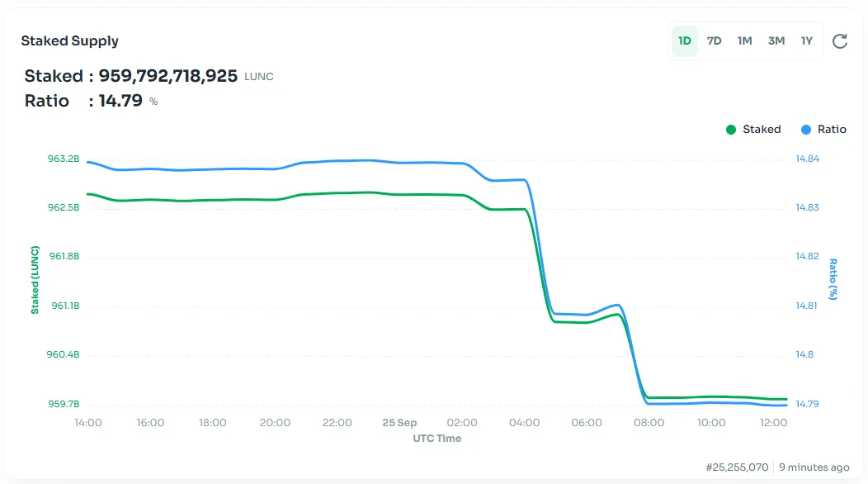The height and width of the screenshot is (484, 868).
Task: Select the 1D time range tab
Action: tap(685, 41)
